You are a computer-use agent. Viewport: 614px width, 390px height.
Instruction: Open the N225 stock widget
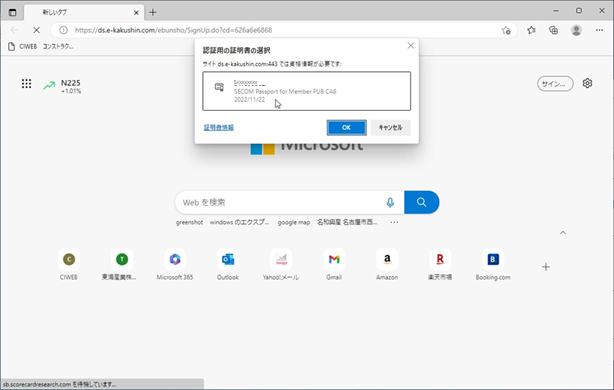point(62,86)
